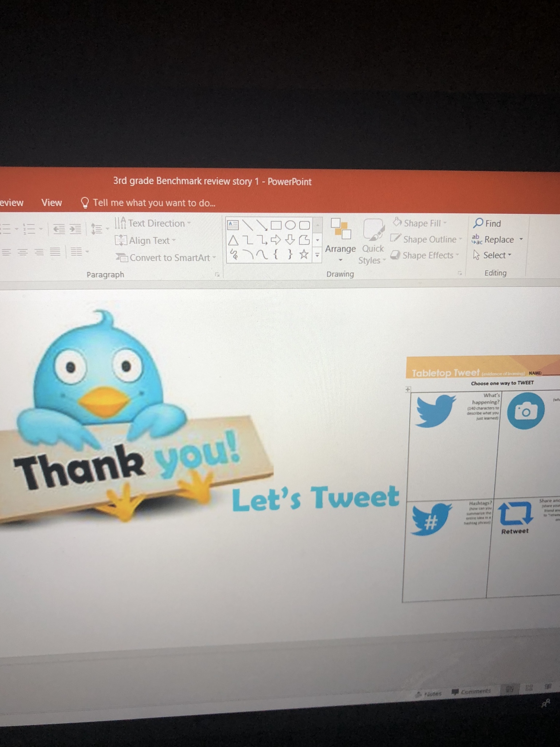Image resolution: width=560 pixels, height=747 pixels.
Task: Pick the Oval shape from the gallery
Action: point(290,225)
